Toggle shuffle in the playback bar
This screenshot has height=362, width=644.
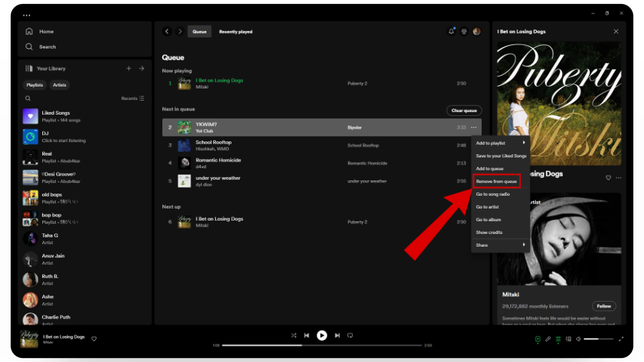point(294,335)
